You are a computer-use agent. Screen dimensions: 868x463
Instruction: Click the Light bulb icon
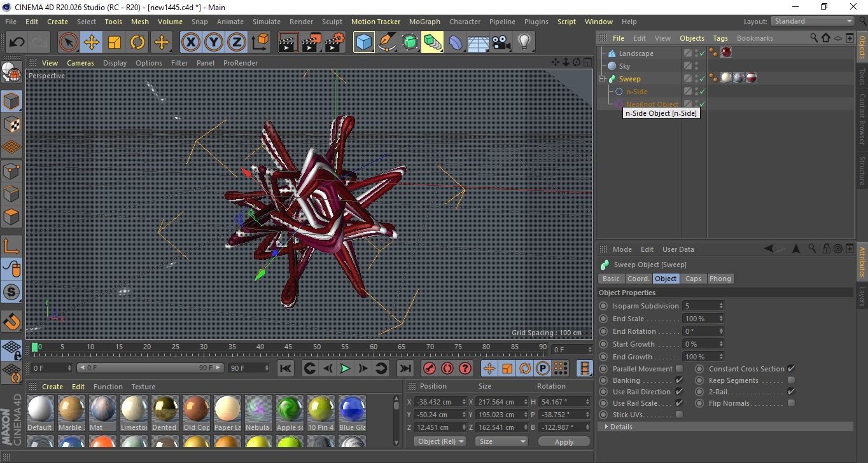[x=524, y=43]
